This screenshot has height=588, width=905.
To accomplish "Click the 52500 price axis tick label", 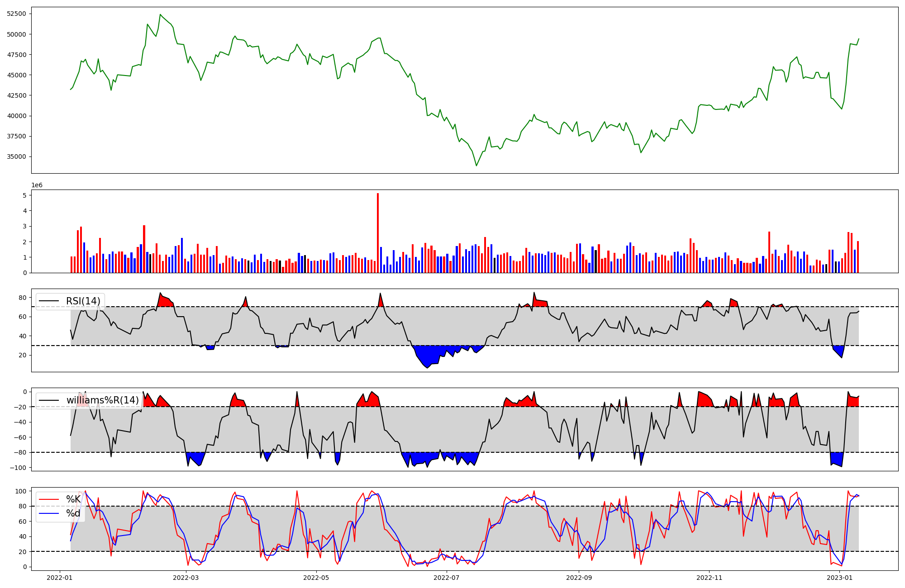I will (x=17, y=14).
